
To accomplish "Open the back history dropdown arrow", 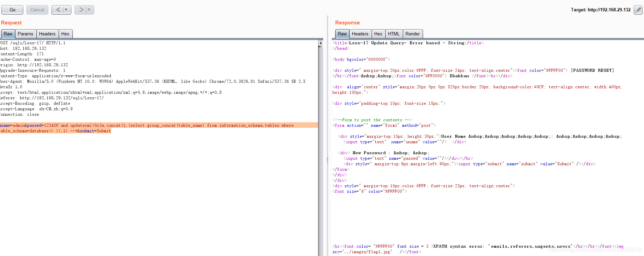I will click(x=67, y=10).
